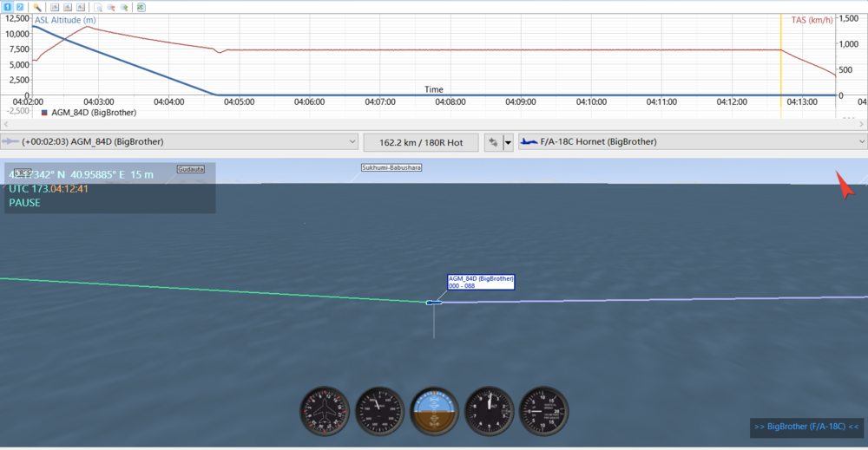Screen dimensions: 868x450
Task: Click the blue jet icon in secondary selector
Action: click(529, 141)
